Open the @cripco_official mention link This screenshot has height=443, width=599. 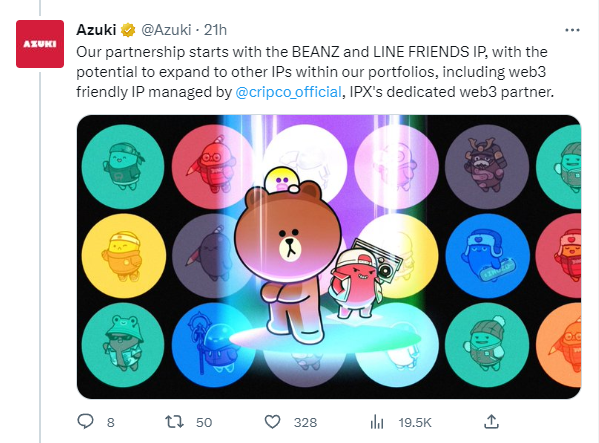(288, 92)
